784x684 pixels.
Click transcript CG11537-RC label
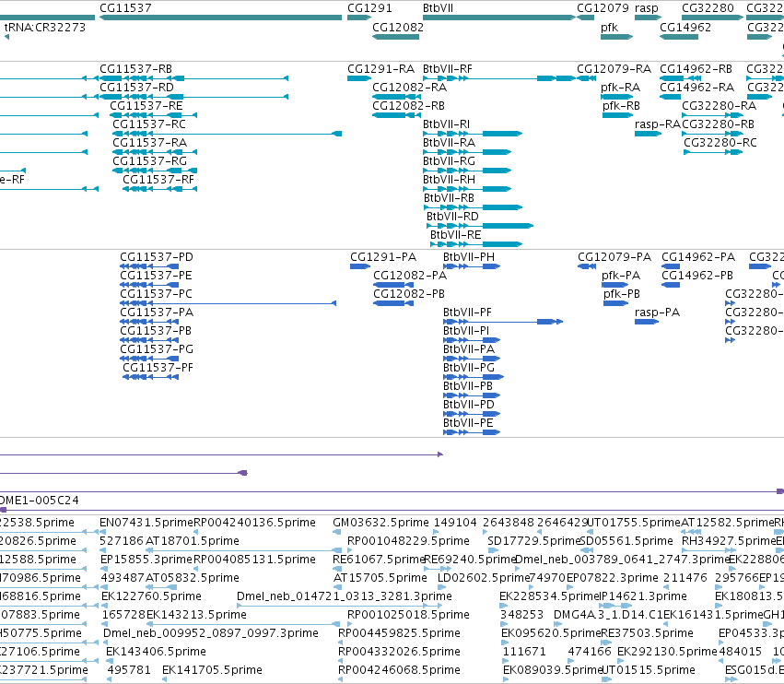[x=149, y=124]
